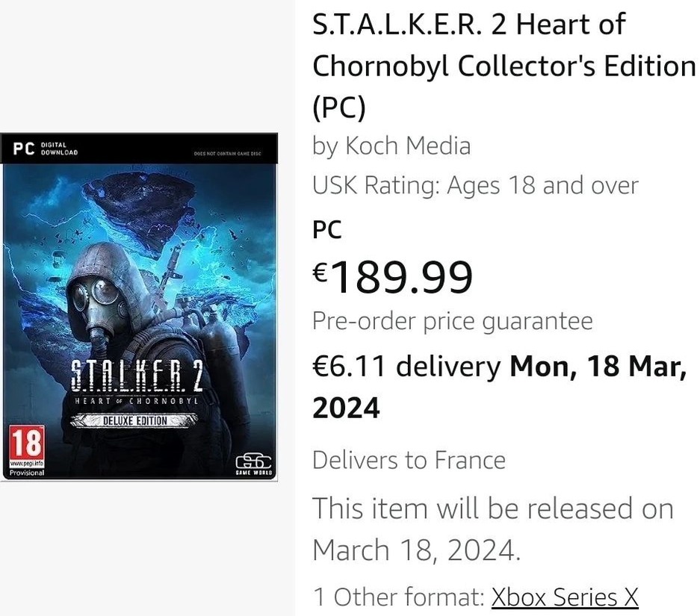Open the Xbox Series X format link

(x=565, y=597)
